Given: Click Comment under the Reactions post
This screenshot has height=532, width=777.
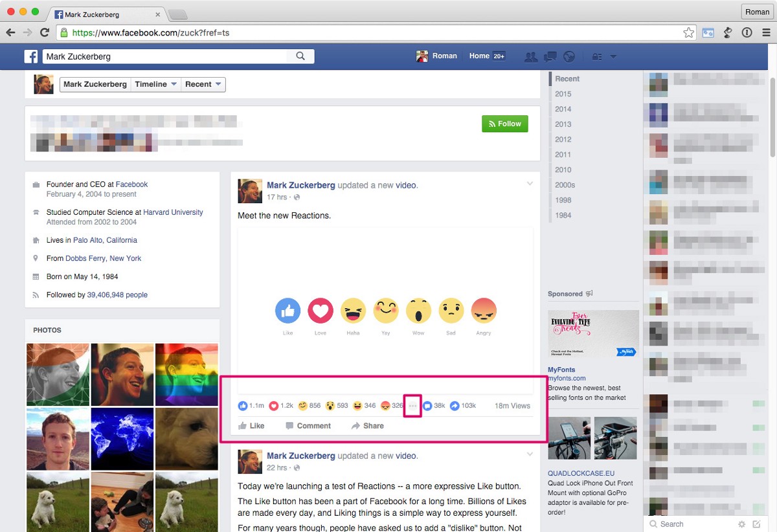Looking at the screenshot, I should tap(308, 426).
